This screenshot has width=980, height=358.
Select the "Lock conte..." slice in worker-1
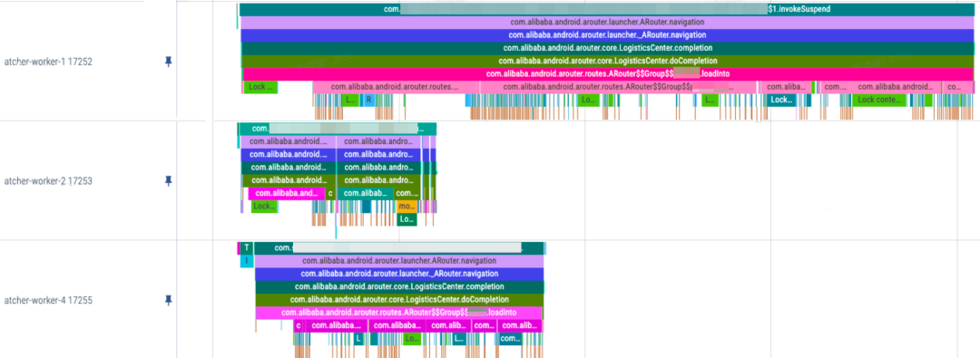point(878,100)
